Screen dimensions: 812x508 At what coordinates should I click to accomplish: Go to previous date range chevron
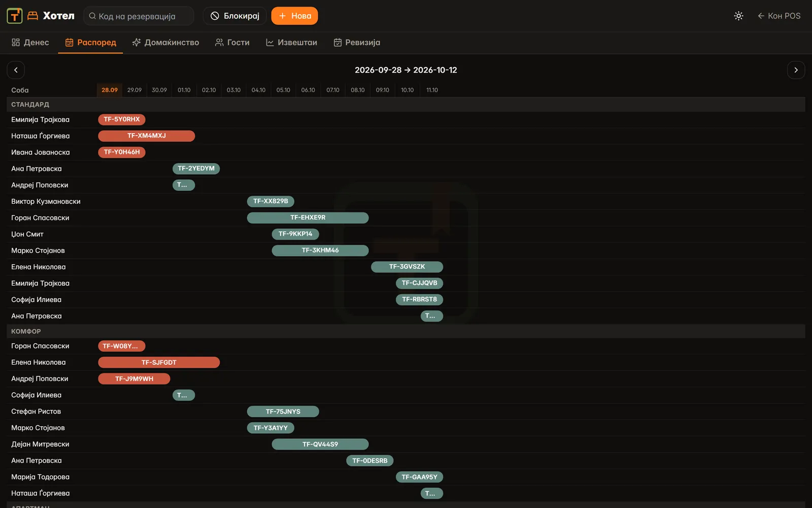[x=16, y=70]
